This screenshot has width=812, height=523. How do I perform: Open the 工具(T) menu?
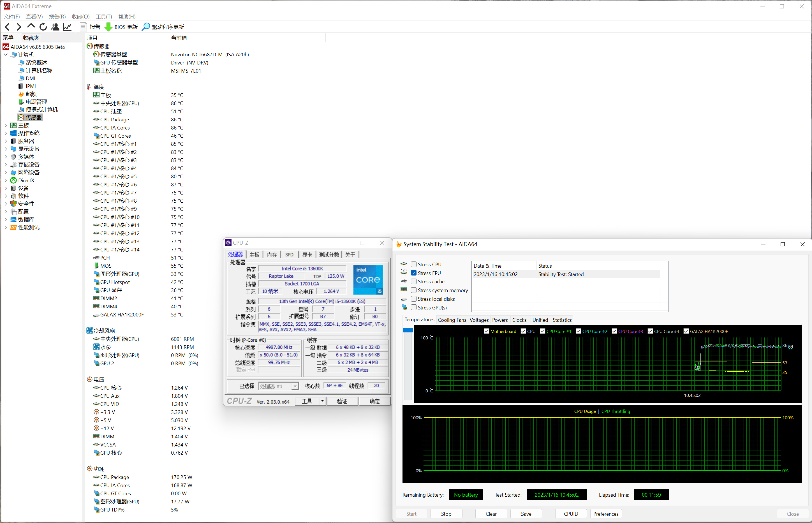104,17
